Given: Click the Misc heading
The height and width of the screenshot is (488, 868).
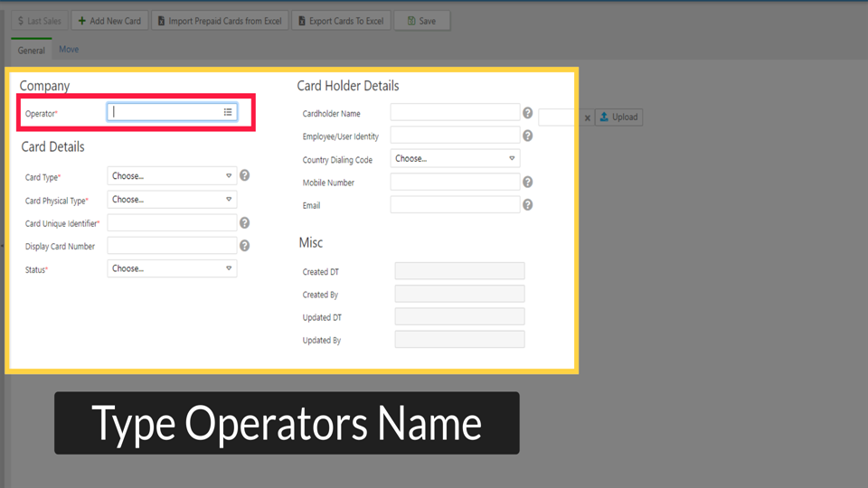Looking at the screenshot, I should click(x=310, y=242).
